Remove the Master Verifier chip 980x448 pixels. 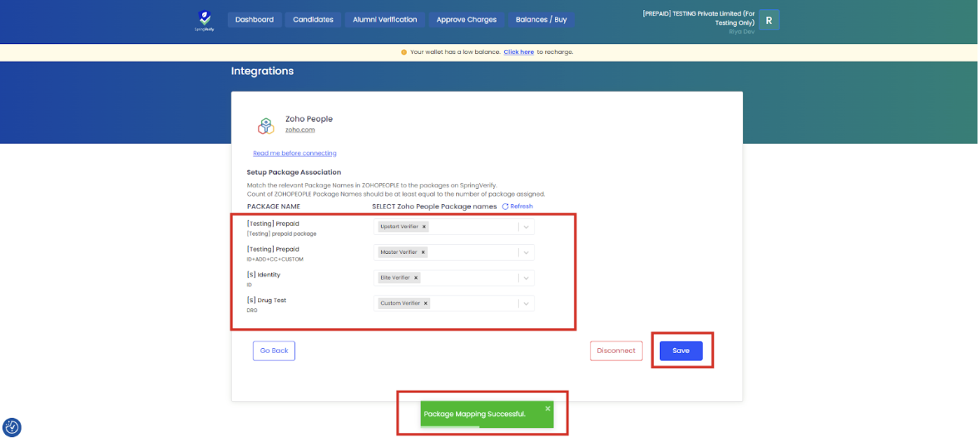(423, 252)
